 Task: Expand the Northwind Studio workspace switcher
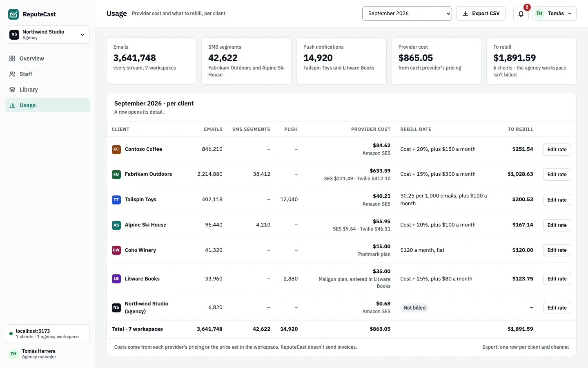pos(47,35)
